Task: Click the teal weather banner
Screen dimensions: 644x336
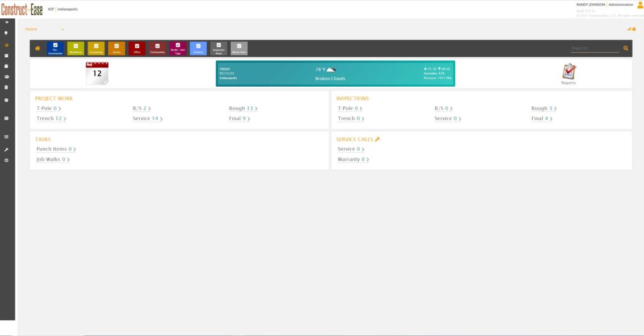Action: (x=335, y=74)
